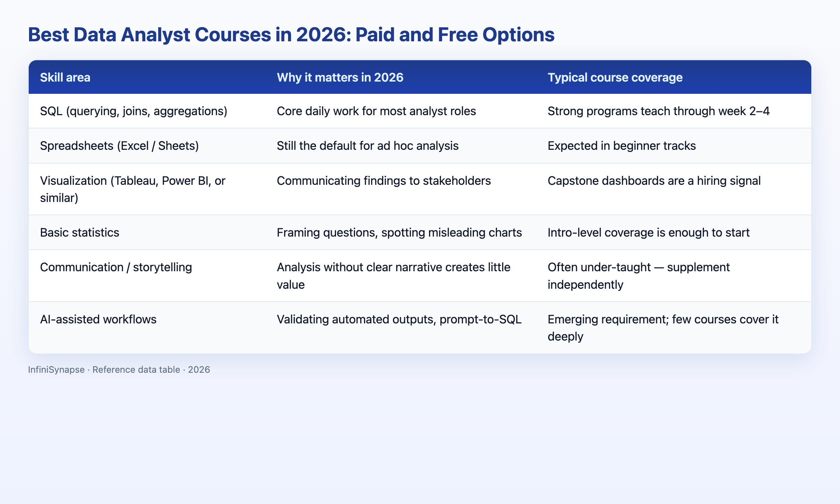Click Capstone dashboards are a hiring signal

pos(654,181)
